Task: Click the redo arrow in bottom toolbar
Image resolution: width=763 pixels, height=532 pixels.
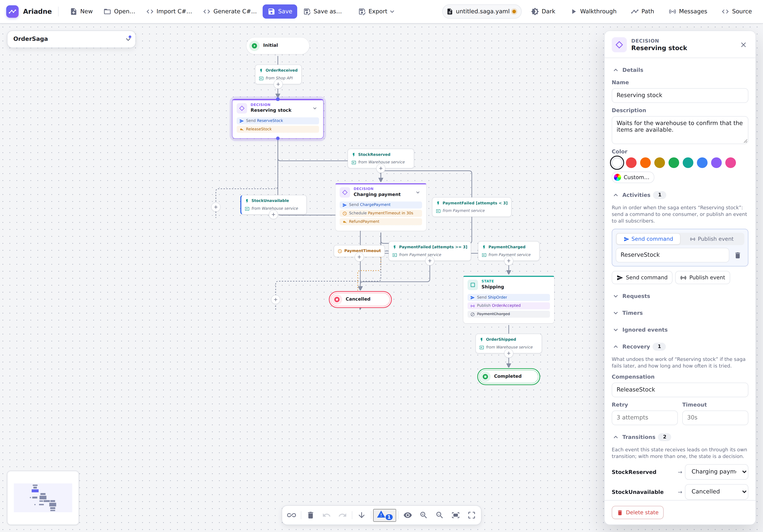Action: tap(343, 515)
